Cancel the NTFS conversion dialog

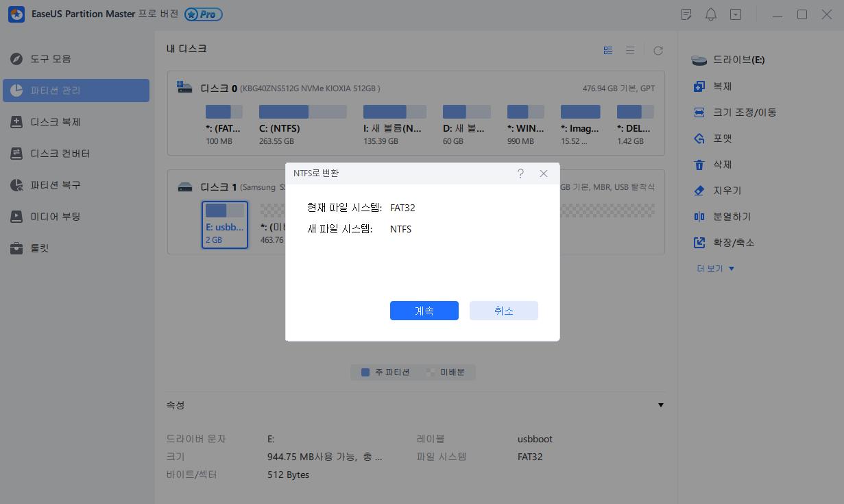[503, 311]
